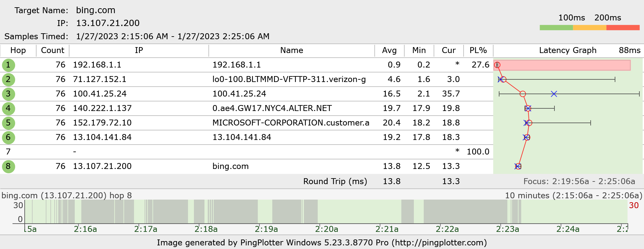This screenshot has width=644, height=249.
Task: Click the Latency Graph column header
Action: pyautogui.click(x=568, y=50)
